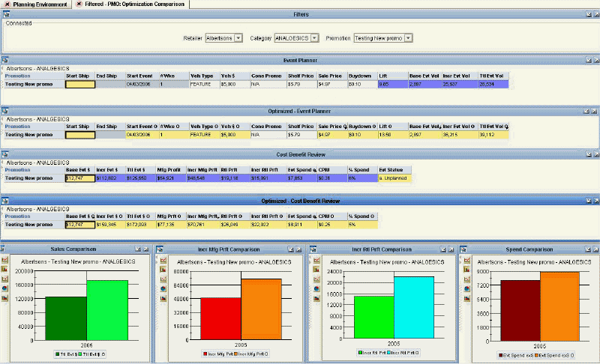
Task: Click the dark green Ttl Evt $ legend swatch
Action: (58, 354)
